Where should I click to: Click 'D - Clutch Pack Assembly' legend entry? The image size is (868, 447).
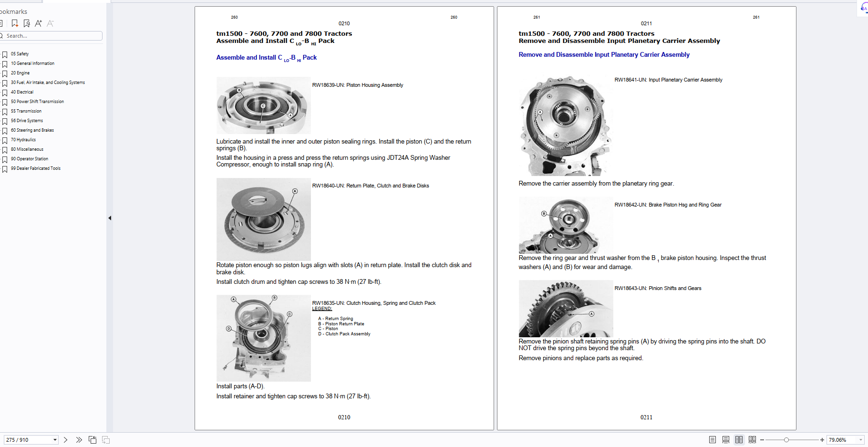[344, 334]
